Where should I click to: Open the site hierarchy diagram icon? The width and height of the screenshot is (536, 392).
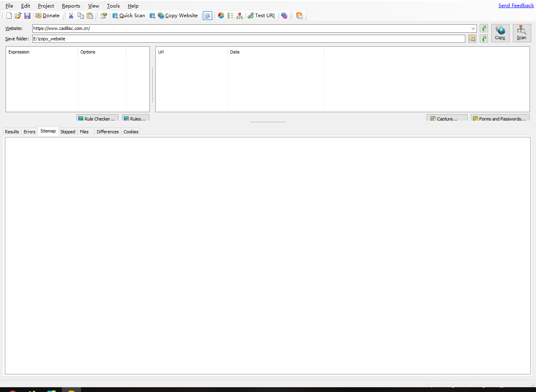pos(240,16)
